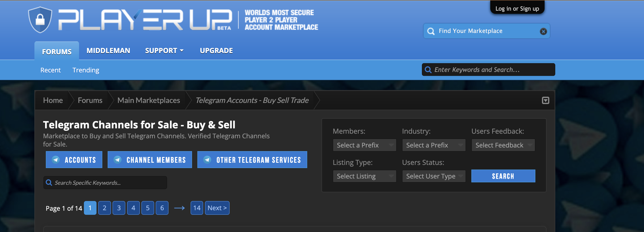The image size is (644, 232).
Task: Expand the Support menu
Action: click(x=164, y=51)
